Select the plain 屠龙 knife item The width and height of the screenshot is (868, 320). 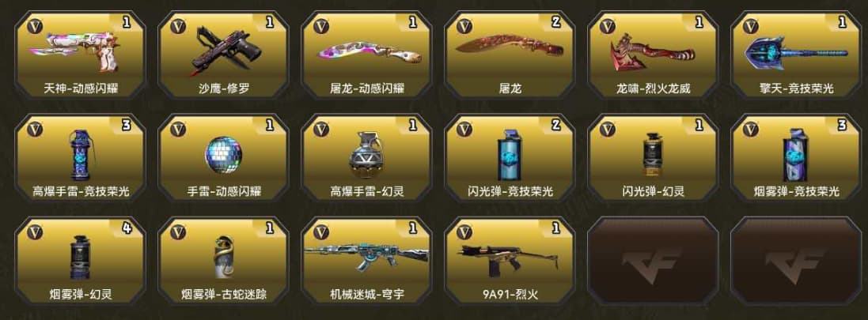click(x=510, y=55)
